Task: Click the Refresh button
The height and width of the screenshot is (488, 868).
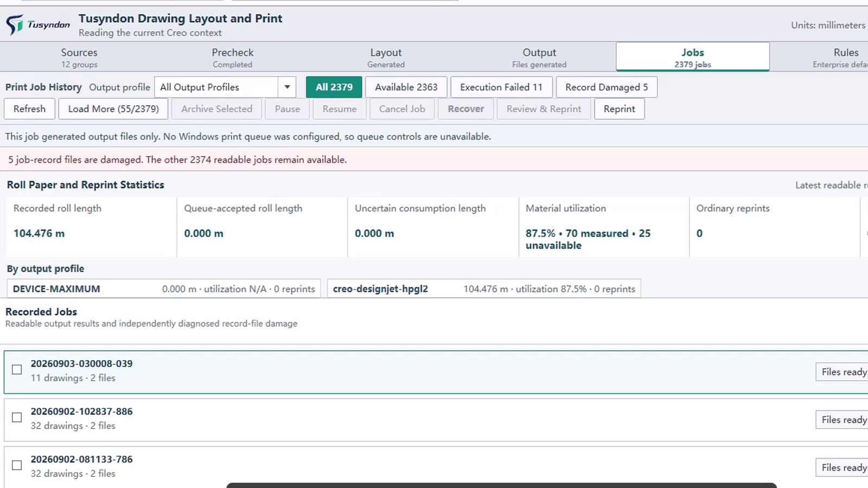Action: tap(29, 108)
